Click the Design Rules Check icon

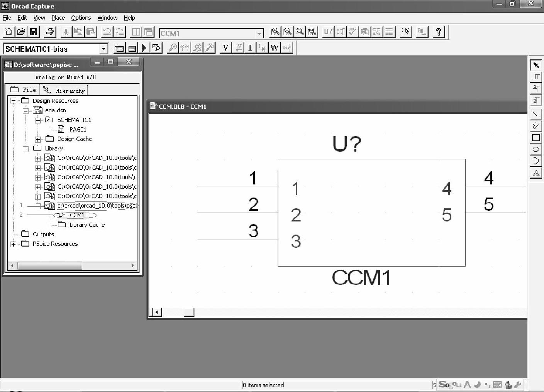point(352,32)
